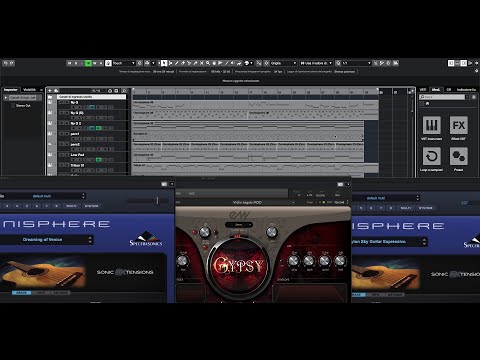Image resolution: width=480 pixels, height=360 pixels.
Task: Click the folder icon above track list
Action: point(50,97)
